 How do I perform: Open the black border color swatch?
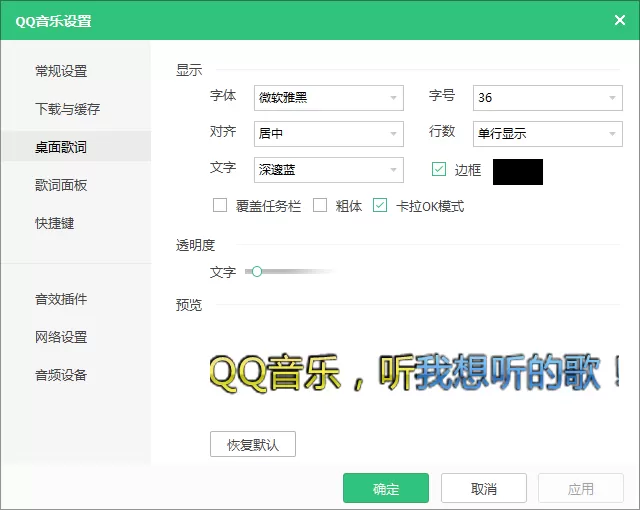pyautogui.click(x=518, y=172)
